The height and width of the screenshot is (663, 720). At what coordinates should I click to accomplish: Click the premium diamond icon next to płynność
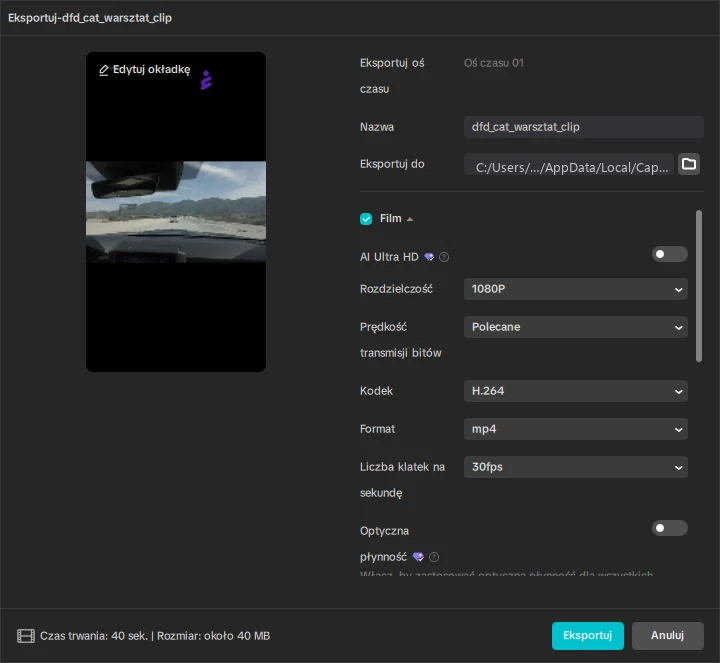click(x=418, y=557)
